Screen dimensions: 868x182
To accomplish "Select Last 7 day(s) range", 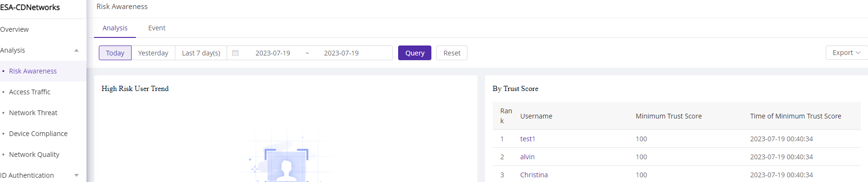I will [x=201, y=53].
